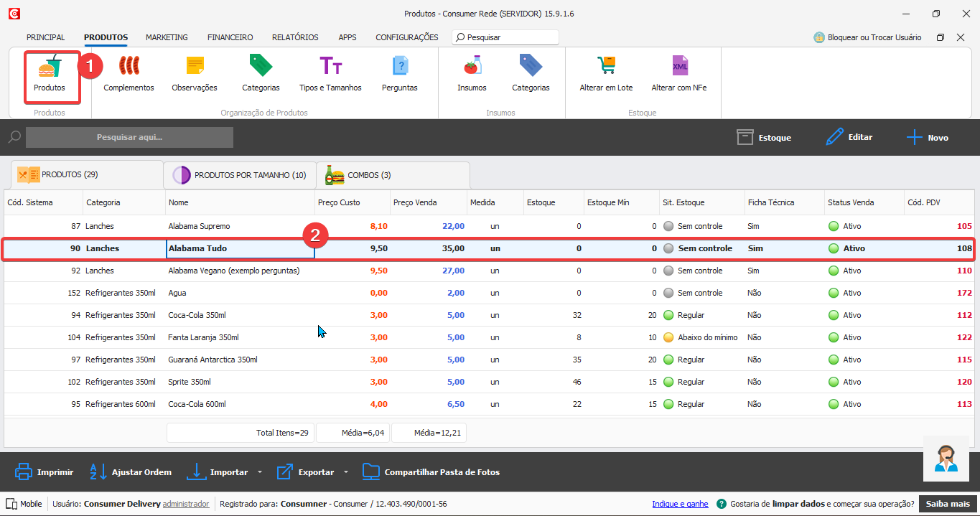Expand the Exportar dropdown arrow
Viewport: 980px width, 516px height.
tap(346, 472)
